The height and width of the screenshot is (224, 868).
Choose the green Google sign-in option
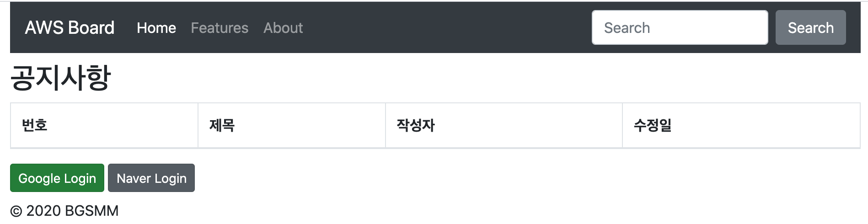[x=57, y=178]
